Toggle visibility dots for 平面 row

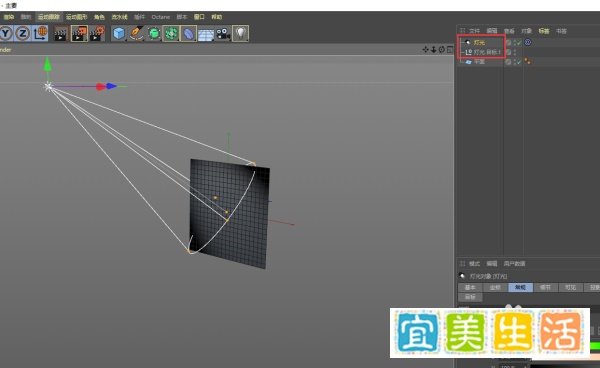[515, 62]
